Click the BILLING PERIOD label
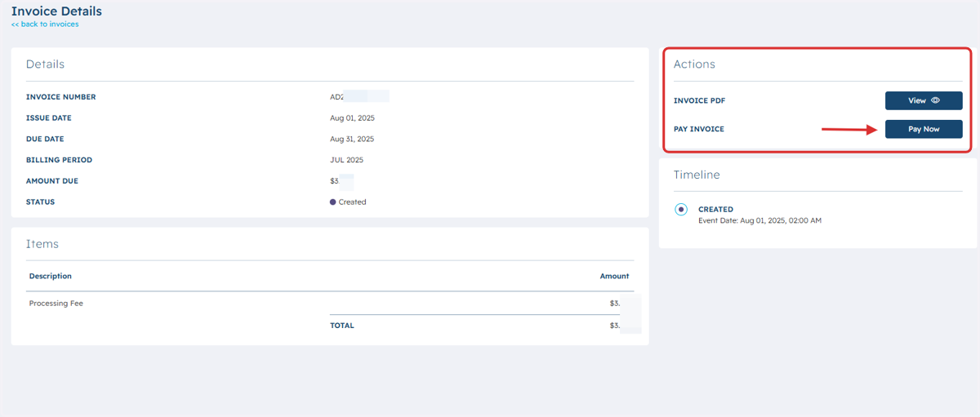Viewport: 980px width, 417px height. coord(59,160)
